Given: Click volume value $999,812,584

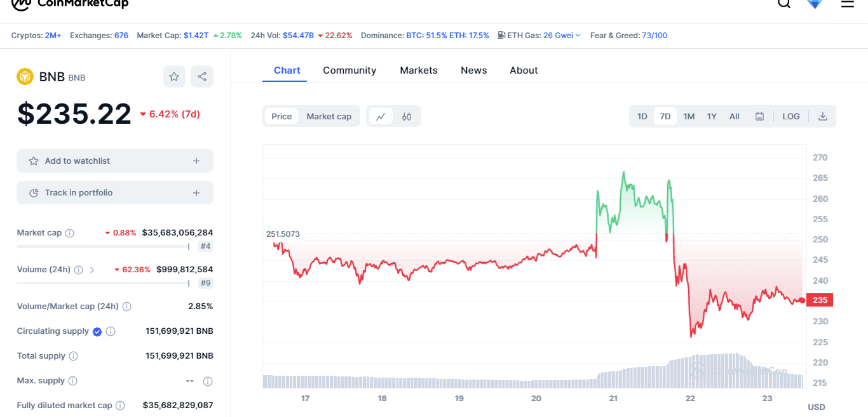Looking at the screenshot, I should pos(185,270).
